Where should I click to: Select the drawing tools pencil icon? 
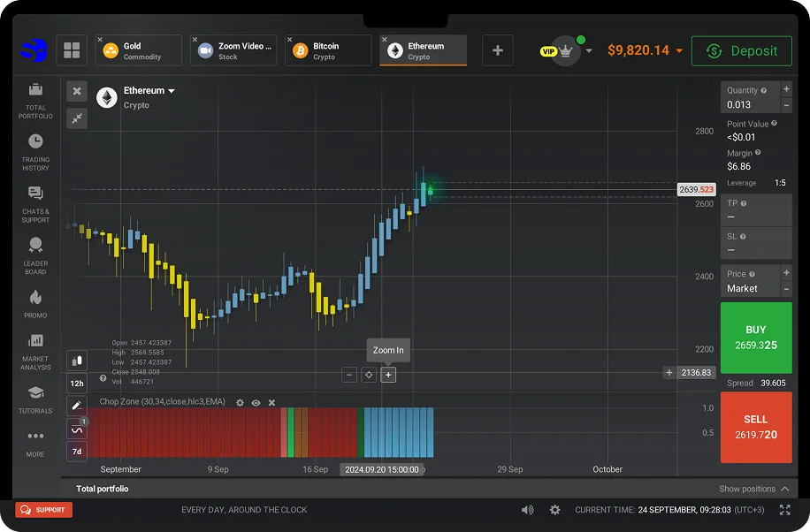pyautogui.click(x=76, y=406)
